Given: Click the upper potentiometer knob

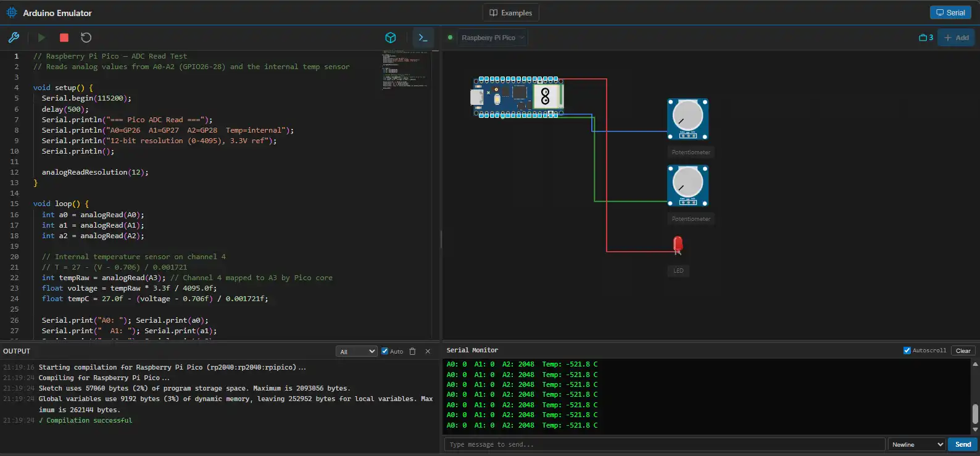Looking at the screenshot, I should (x=687, y=115).
